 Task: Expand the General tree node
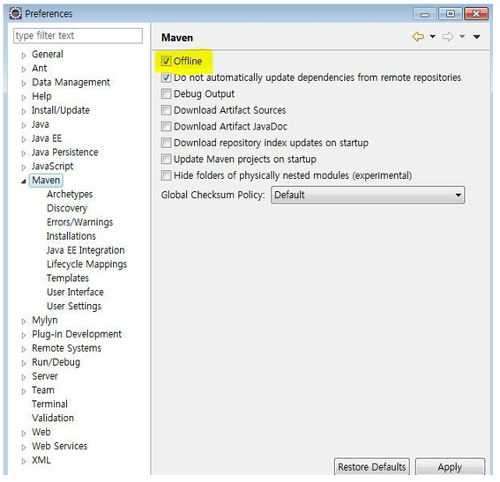24,55
